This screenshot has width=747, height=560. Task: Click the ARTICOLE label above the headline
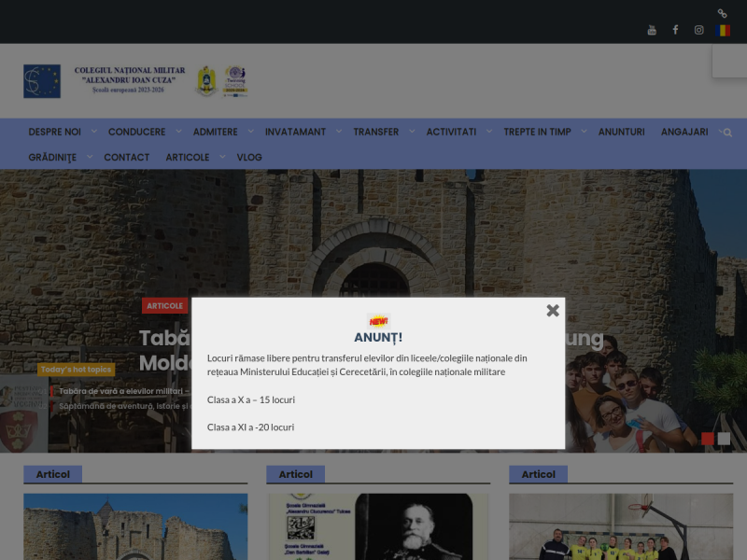164,305
